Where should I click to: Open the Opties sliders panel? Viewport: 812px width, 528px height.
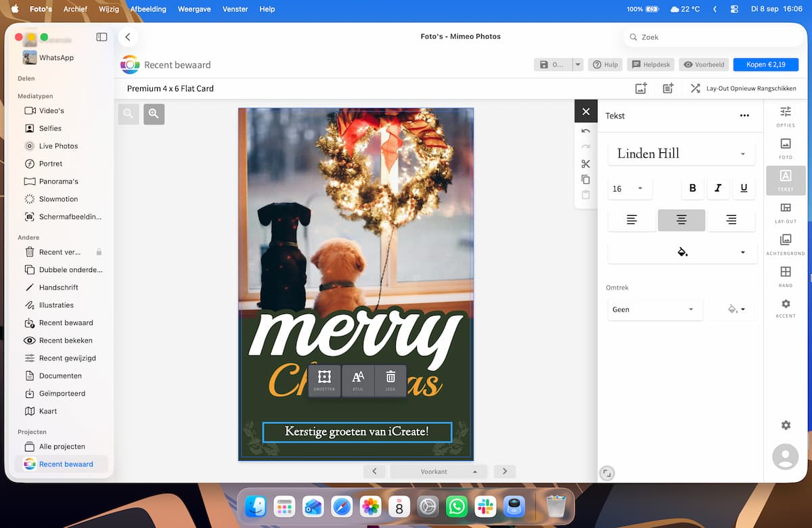tap(786, 116)
